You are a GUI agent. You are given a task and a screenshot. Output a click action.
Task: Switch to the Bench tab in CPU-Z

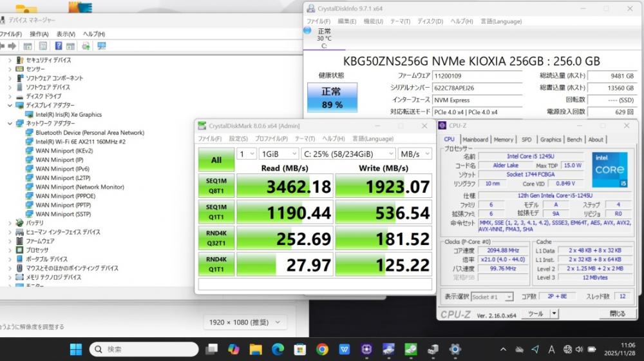[574, 140]
